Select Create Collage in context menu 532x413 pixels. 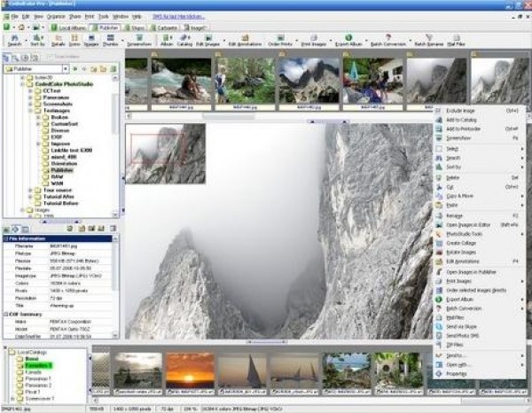point(461,242)
